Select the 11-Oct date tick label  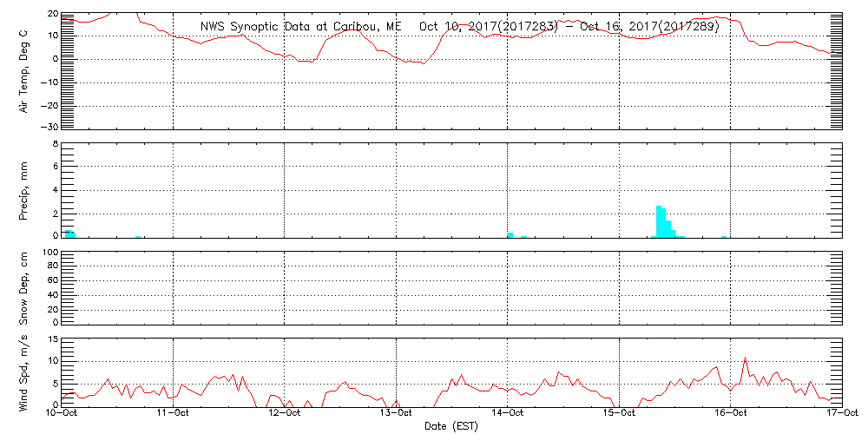pyautogui.click(x=173, y=414)
